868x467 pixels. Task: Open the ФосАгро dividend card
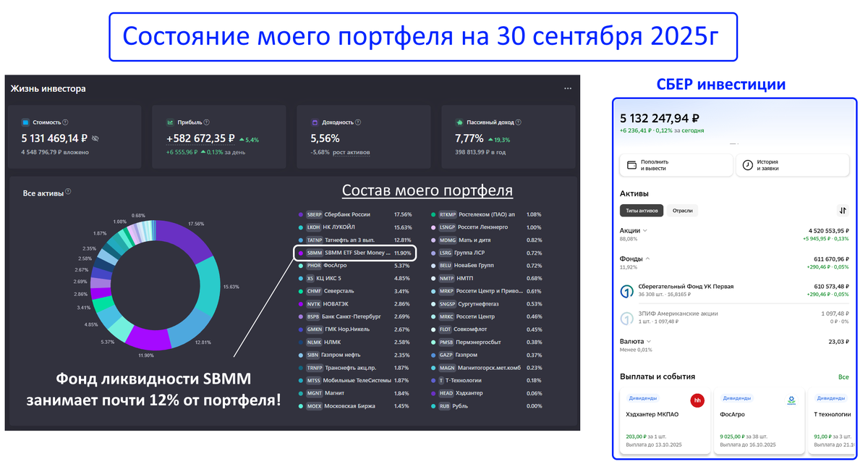click(757, 421)
